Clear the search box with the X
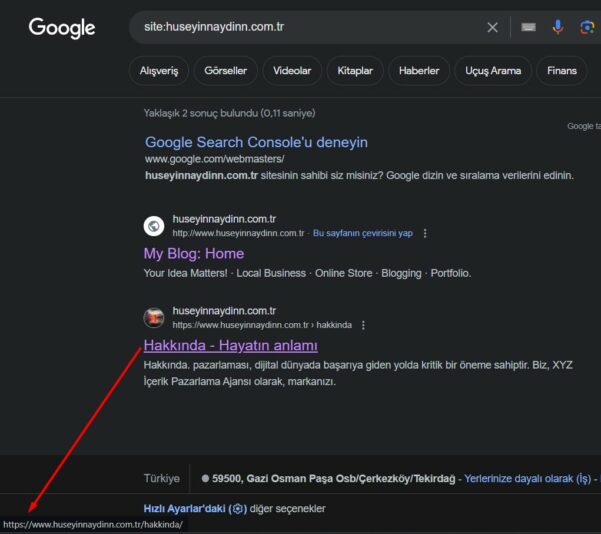601x534 pixels. (492, 27)
